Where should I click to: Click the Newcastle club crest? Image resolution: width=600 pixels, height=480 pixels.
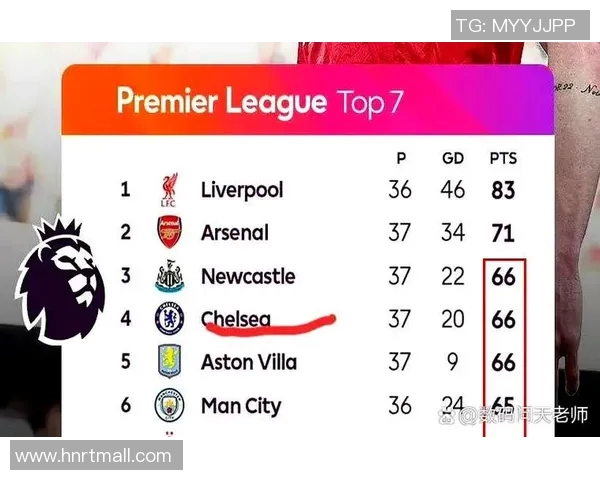pos(169,277)
